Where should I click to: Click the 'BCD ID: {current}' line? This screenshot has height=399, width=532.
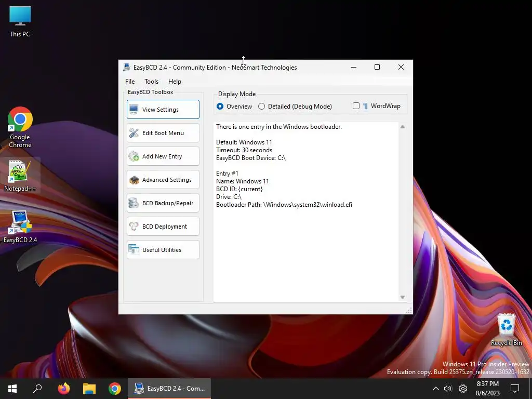tap(239, 189)
